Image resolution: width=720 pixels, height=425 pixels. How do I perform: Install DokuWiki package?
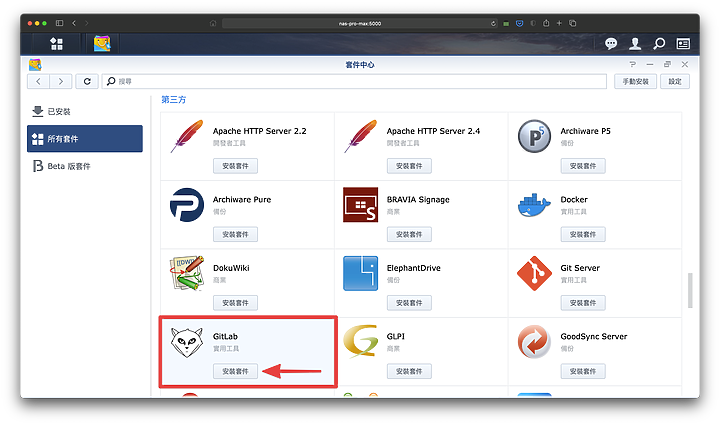pyautogui.click(x=235, y=303)
